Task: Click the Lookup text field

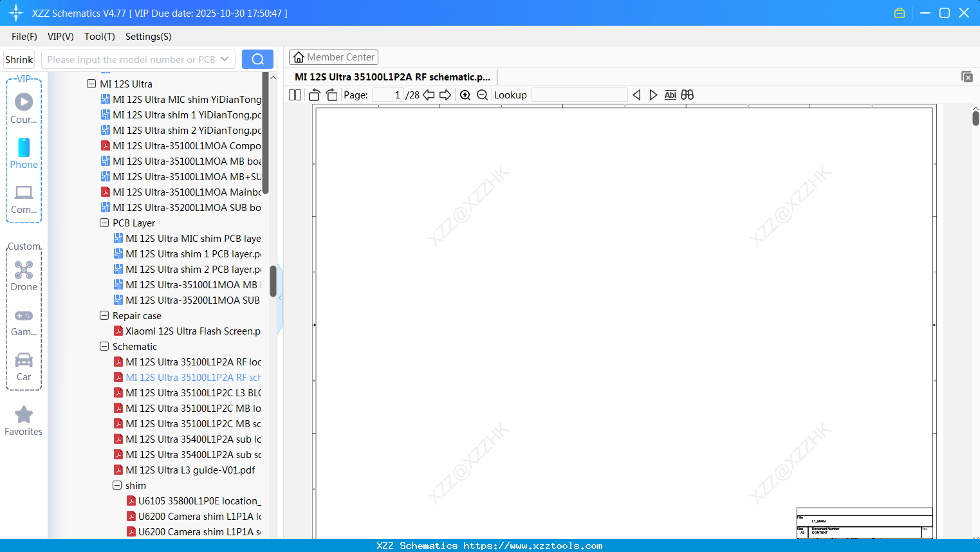Action: [580, 95]
